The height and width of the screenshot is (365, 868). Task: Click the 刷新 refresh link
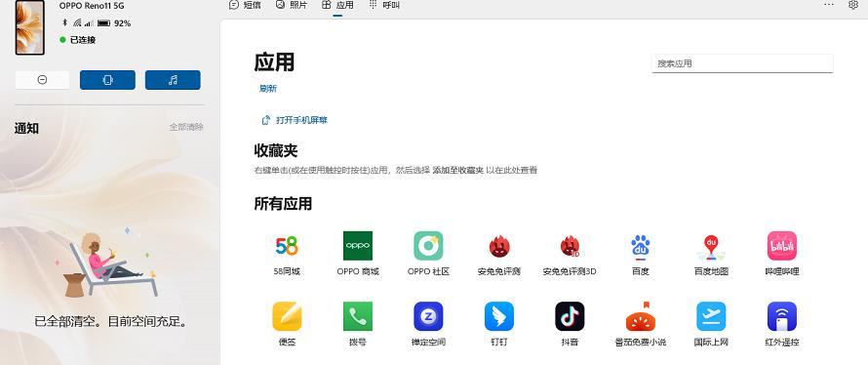268,89
